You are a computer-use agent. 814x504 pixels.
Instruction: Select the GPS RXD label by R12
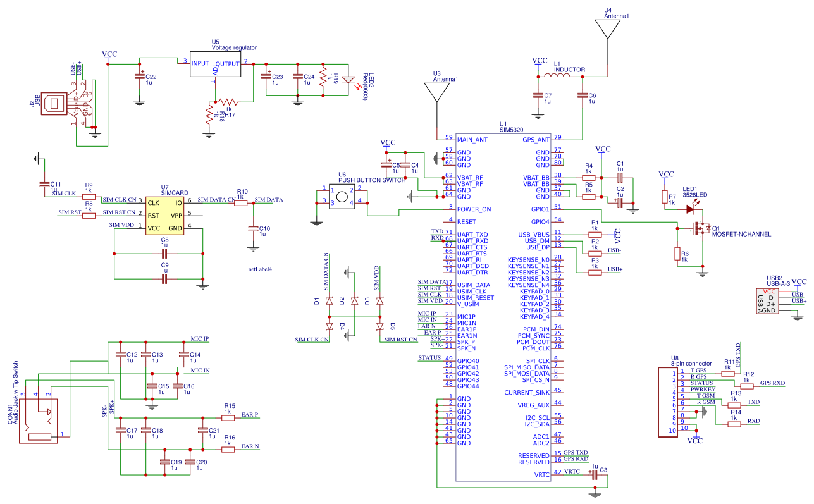[x=772, y=383]
